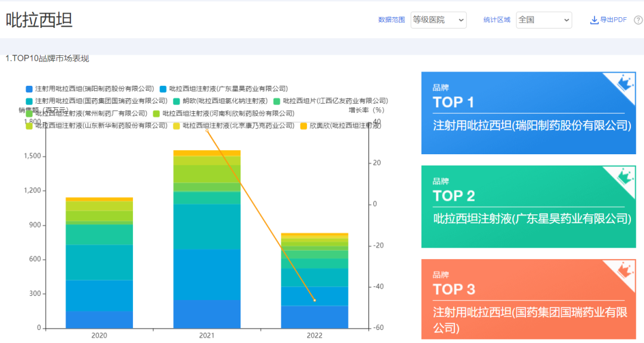Viewport: 644px width, 343px height.
Task: Toggle legend 注射用吡拉西坦(瑞阳制药股份有限公司)
Action: click(x=90, y=89)
